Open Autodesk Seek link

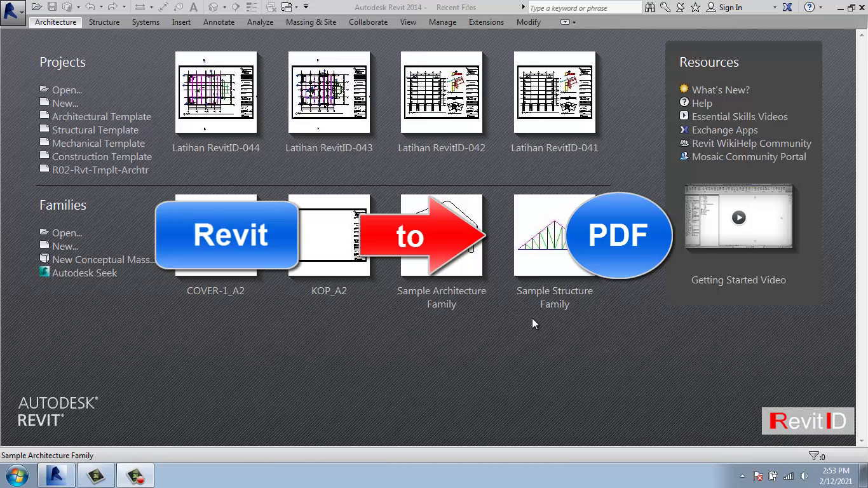pyautogui.click(x=85, y=273)
